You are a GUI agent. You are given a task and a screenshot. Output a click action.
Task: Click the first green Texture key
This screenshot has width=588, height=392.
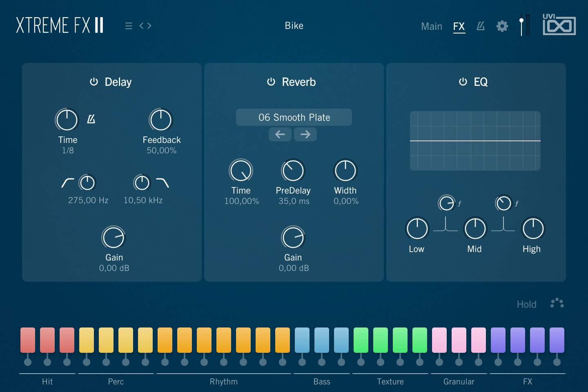pyautogui.click(x=361, y=340)
